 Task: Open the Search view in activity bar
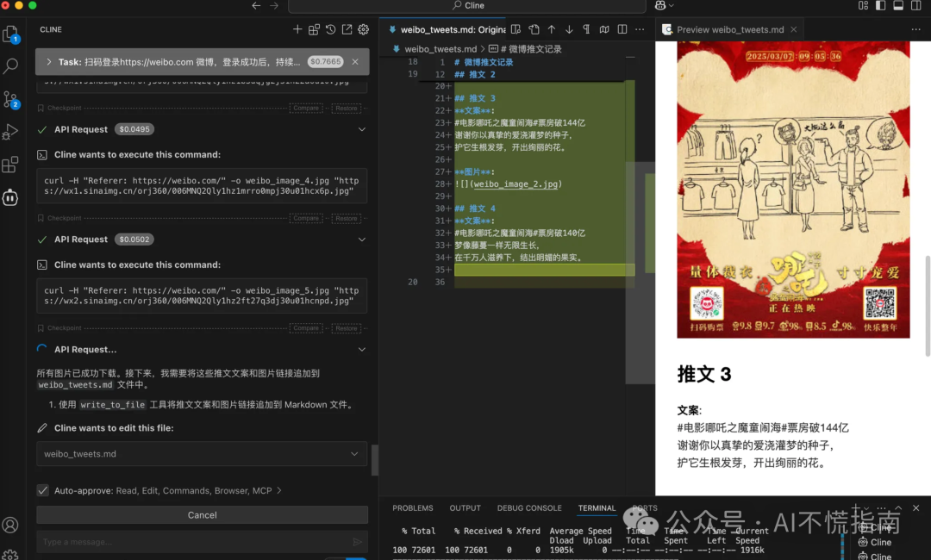10,65
